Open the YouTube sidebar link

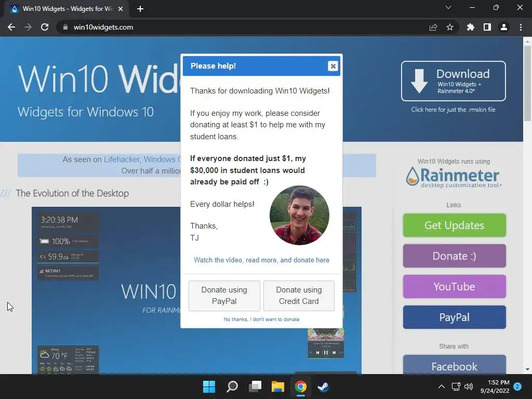[x=454, y=287]
